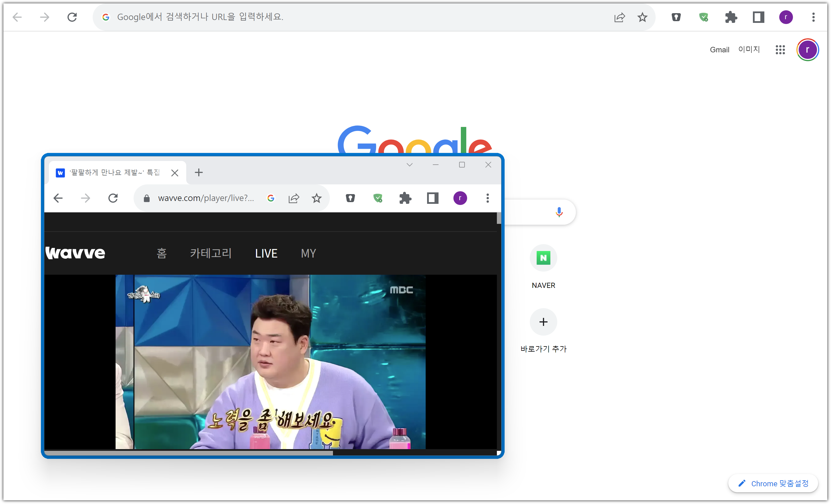This screenshot has height=504, width=831.
Task: Open the Google apps grid
Action: 780,50
